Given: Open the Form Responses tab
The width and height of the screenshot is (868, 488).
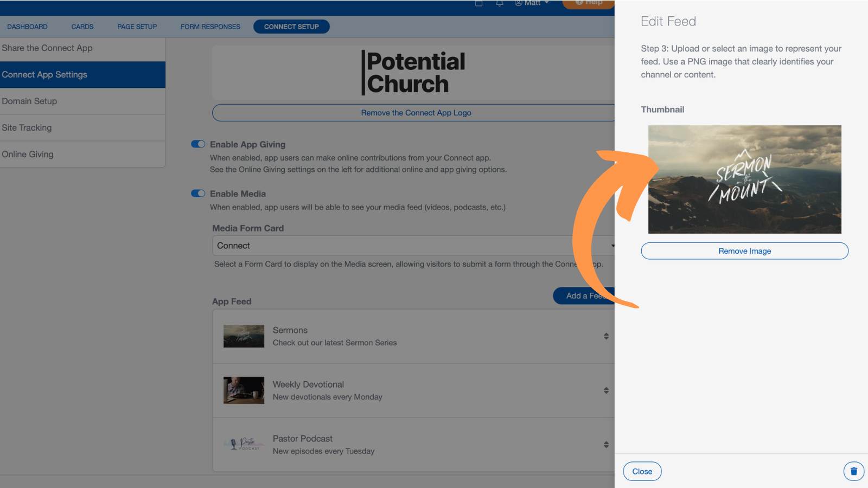Looking at the screenshot, I should pos(210,27).
